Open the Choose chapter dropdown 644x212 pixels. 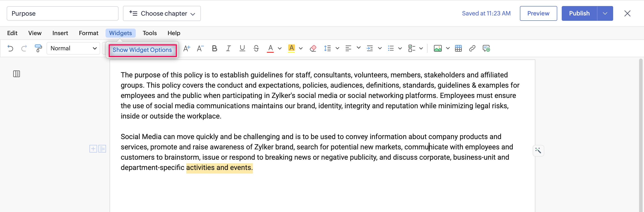pyautogui.click(x=162, y=13)
